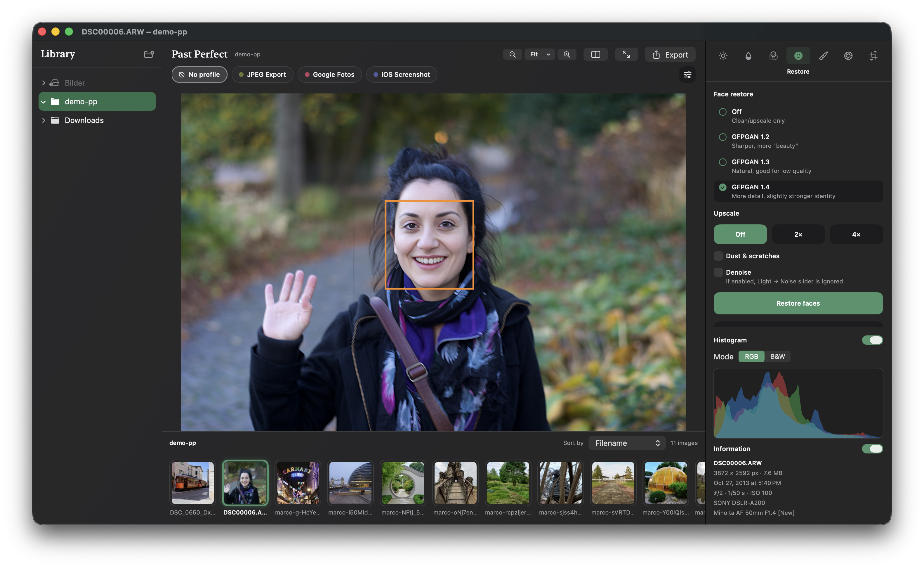Open the profile sliders settings icon
924x568 pixels.
coord(687,75)
